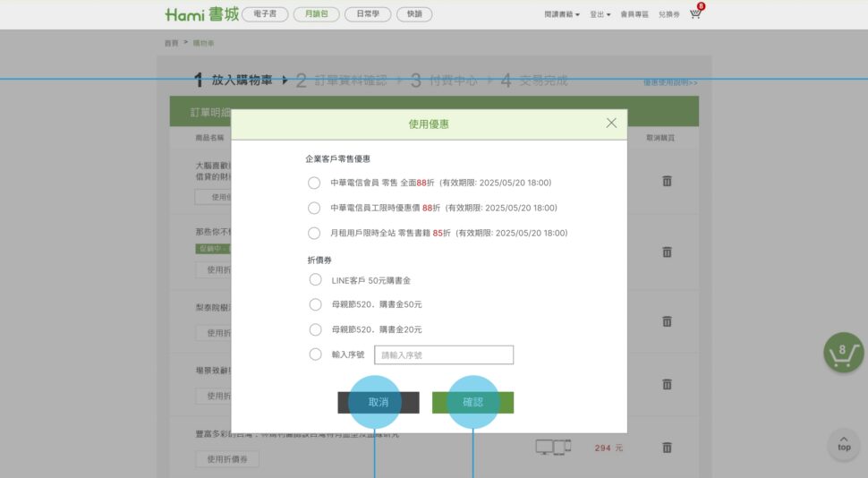The height and width of the screenshot is (478, 868).
Task: Go to 首頁 in the breadcrumb
Action: (172, 43)
